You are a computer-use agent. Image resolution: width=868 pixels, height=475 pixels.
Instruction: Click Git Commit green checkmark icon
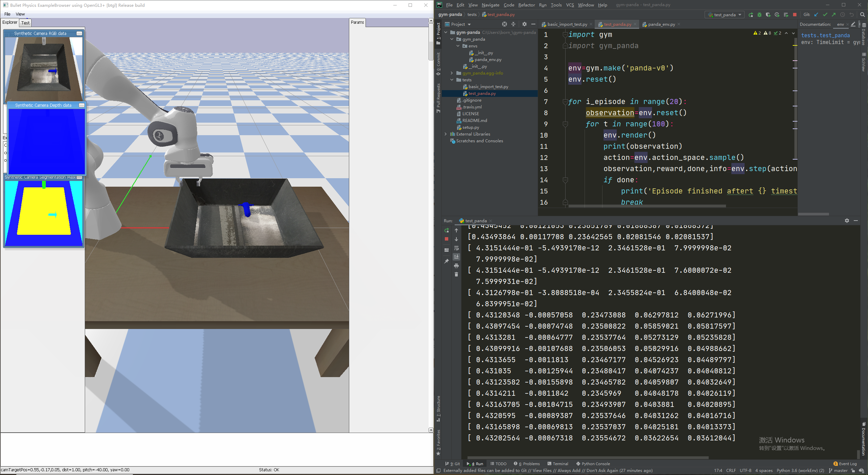(825, 15)
